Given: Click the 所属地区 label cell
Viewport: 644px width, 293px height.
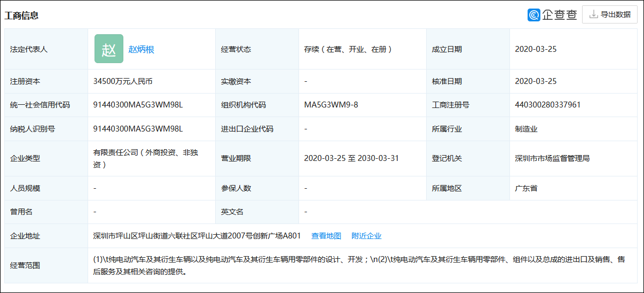Looking at the screenshot, I should [x=468, y=188].
